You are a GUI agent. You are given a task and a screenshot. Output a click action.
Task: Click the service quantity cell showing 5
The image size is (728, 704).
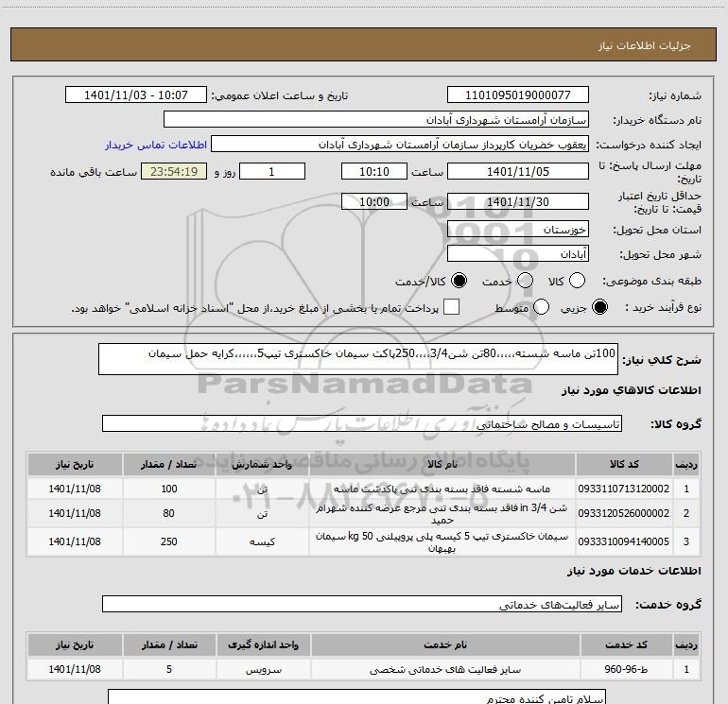point(169,669)
